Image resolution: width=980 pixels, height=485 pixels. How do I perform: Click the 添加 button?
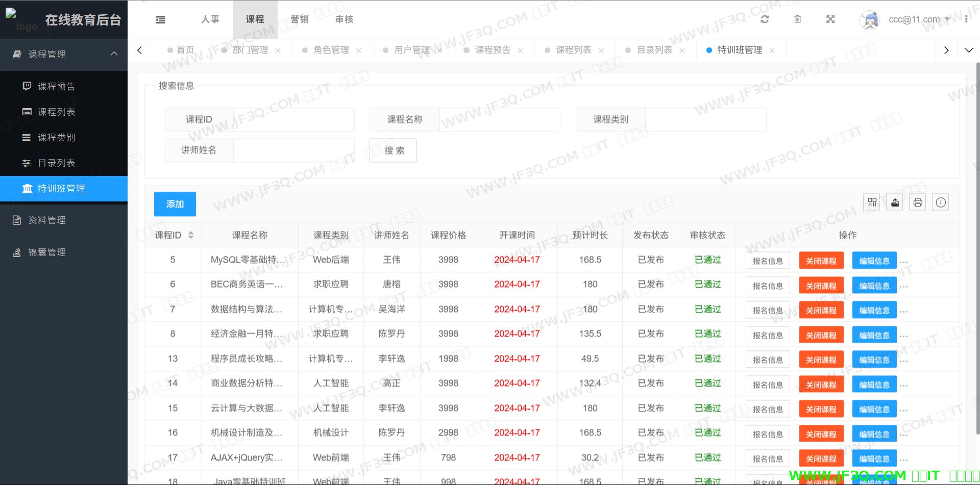coord(175,204)
